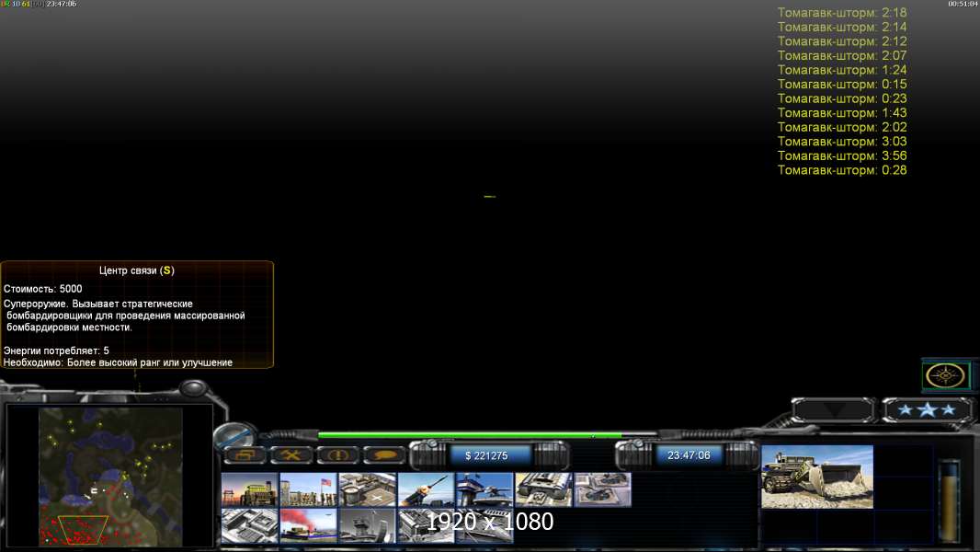Screen dimensions: 980x552
Task: Select Томагавк-шторм timer showing 0:15
Action: click(x=841, y=85)
